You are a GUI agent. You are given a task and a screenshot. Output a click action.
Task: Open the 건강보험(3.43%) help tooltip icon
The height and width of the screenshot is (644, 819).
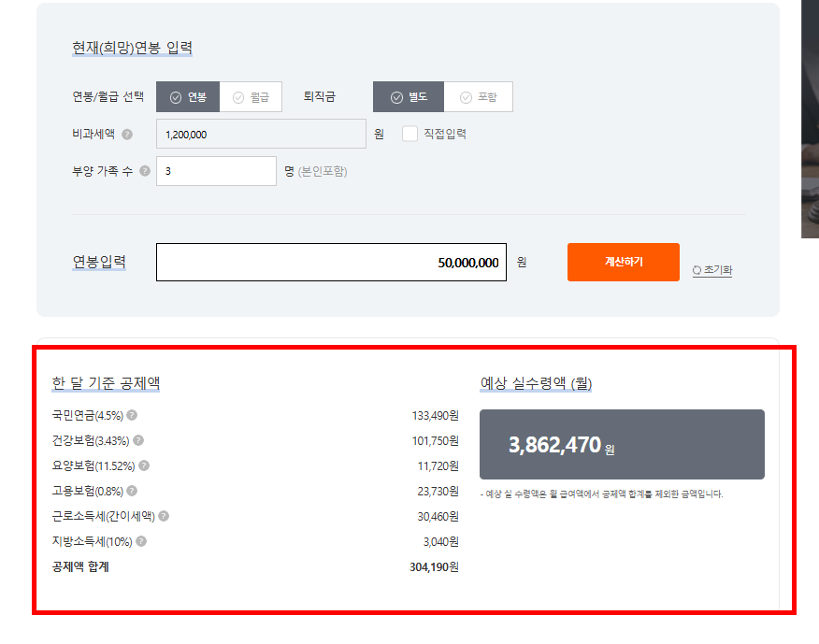(x=136, y=440)
